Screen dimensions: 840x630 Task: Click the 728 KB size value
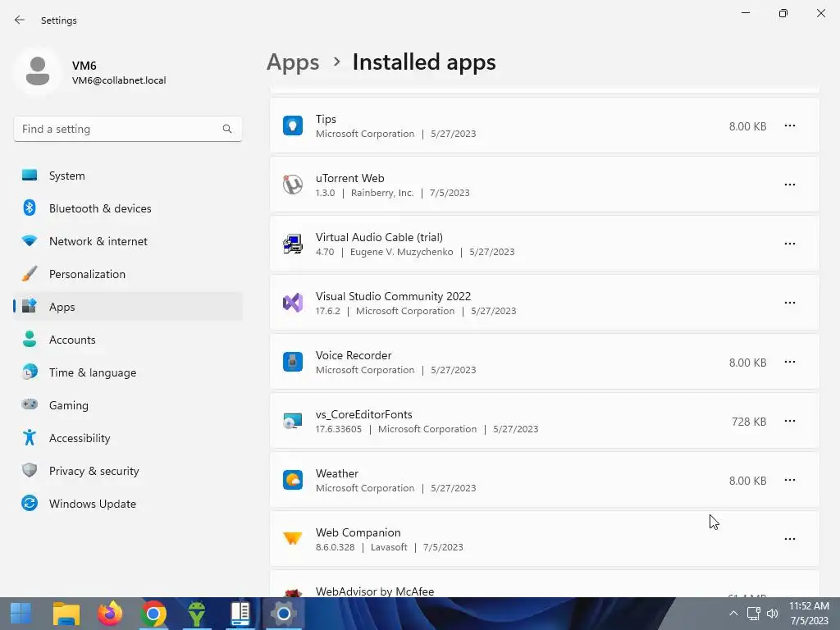coord(749,422)
